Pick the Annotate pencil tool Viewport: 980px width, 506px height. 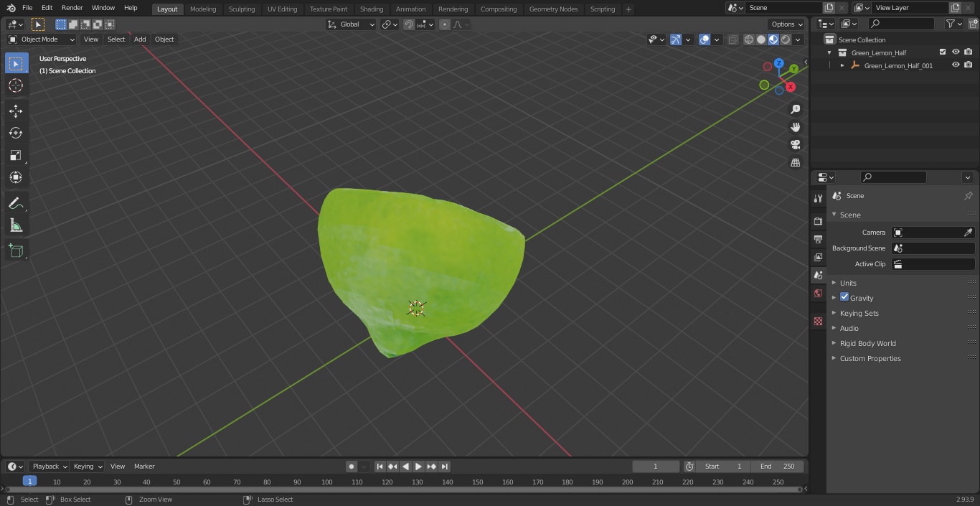pyautogui.click(x=16, y=204)
